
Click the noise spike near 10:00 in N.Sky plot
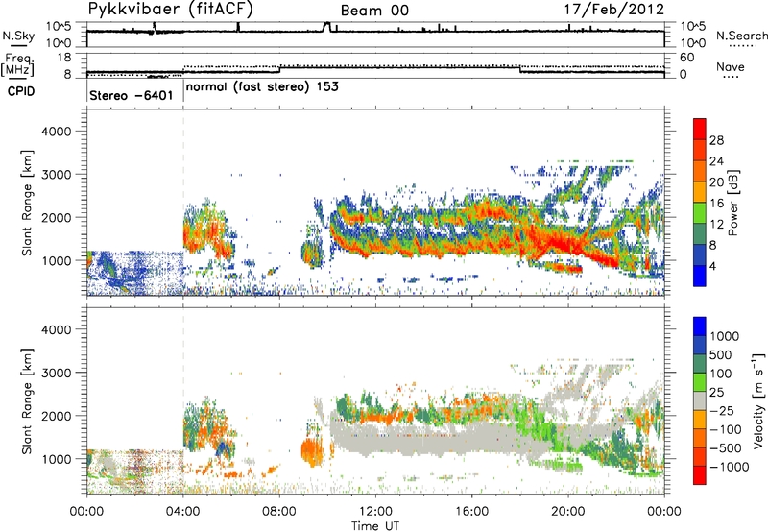tap(326, 27)
